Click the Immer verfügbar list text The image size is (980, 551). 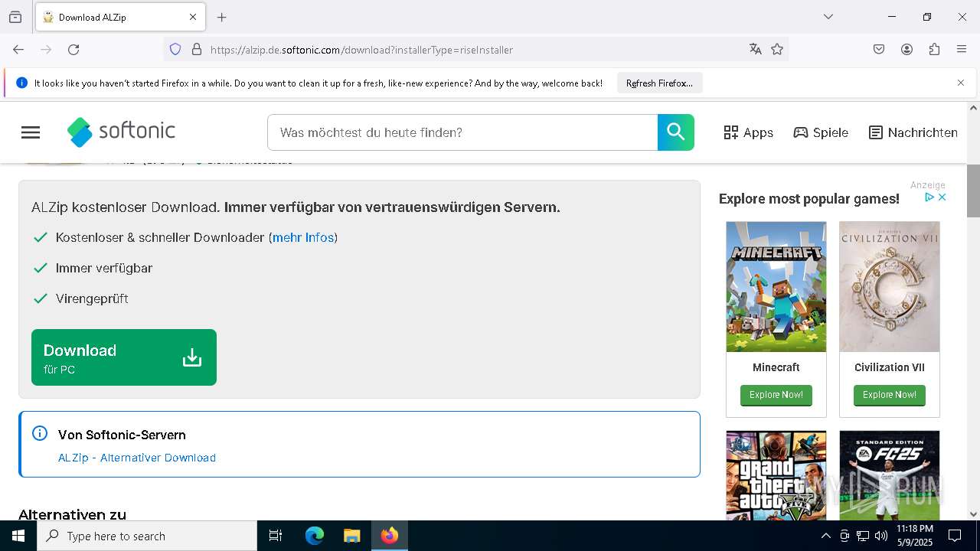tap(104, 268)
